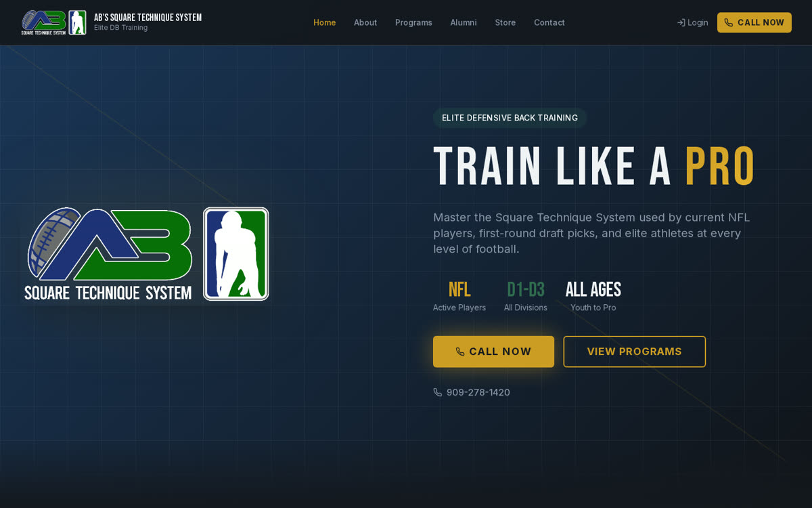Click phone icon in header Call Now button

(729, 22)
